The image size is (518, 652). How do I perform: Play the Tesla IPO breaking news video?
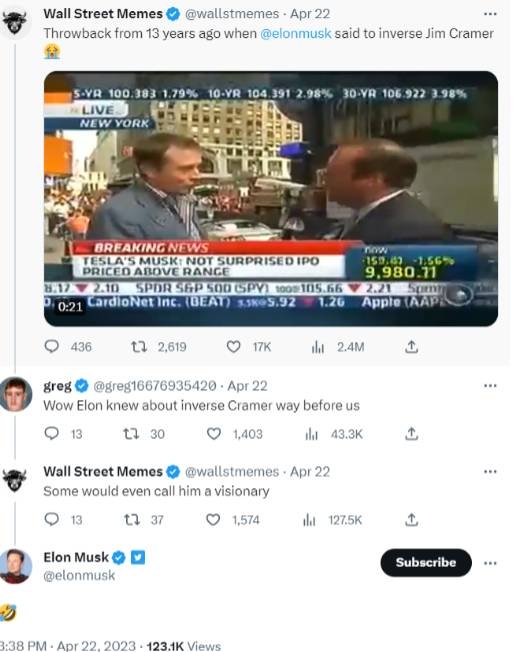(x=271, y=198)
